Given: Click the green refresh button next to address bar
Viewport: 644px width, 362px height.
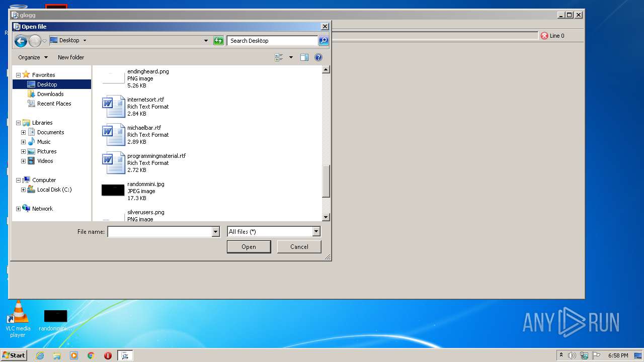Looking at the screenshot, I should (x=218, y=41).
